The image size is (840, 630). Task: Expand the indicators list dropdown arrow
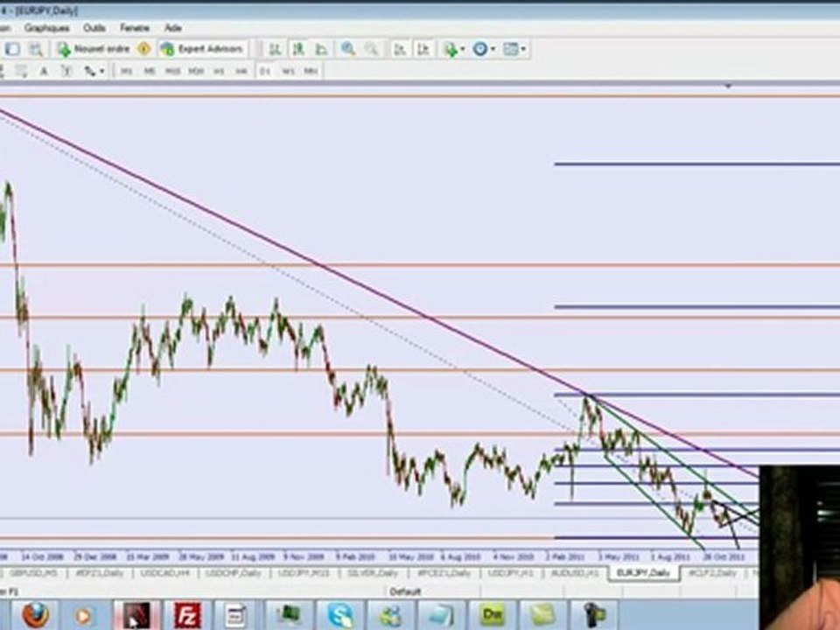(462, 49)
